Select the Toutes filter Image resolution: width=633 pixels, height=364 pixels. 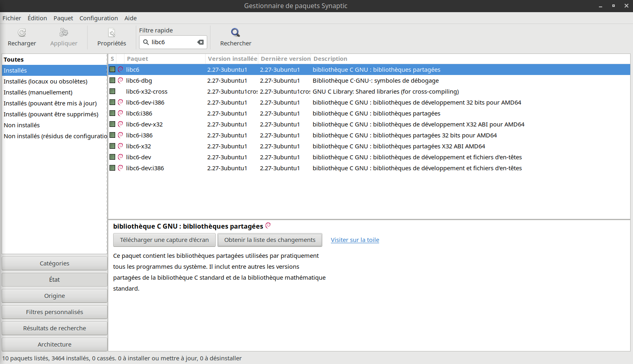coord(54,60)
